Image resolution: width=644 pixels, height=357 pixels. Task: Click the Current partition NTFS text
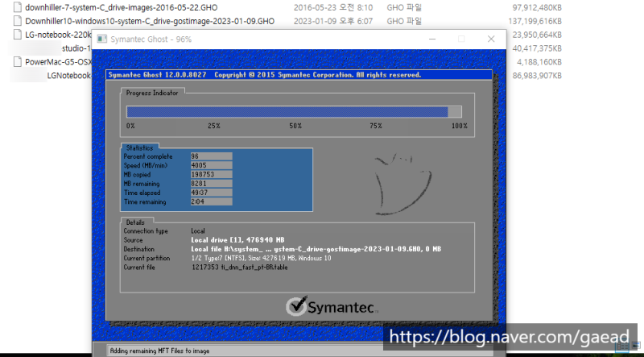[261, 258]
